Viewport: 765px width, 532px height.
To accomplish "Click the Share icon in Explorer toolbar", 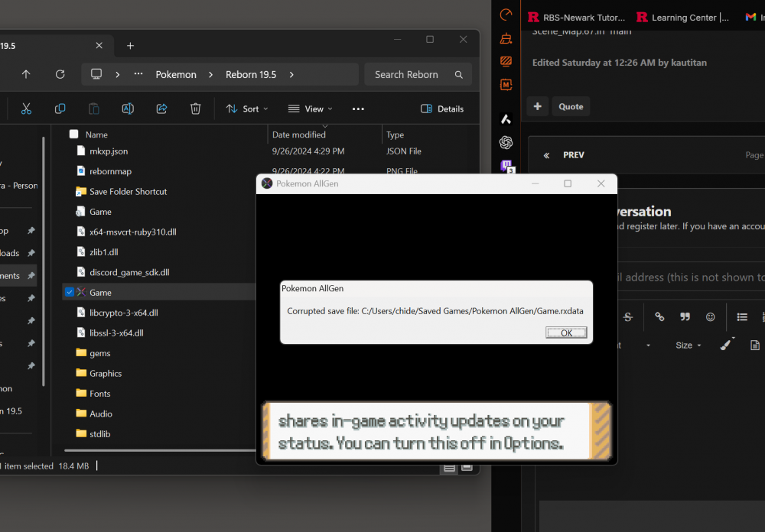I will pos(161,109).
